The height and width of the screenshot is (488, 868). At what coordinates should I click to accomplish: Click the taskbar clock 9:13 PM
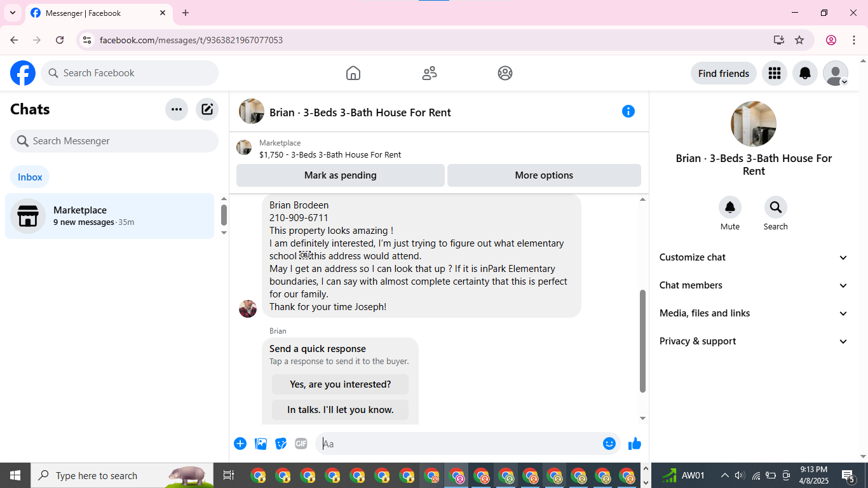813,470
